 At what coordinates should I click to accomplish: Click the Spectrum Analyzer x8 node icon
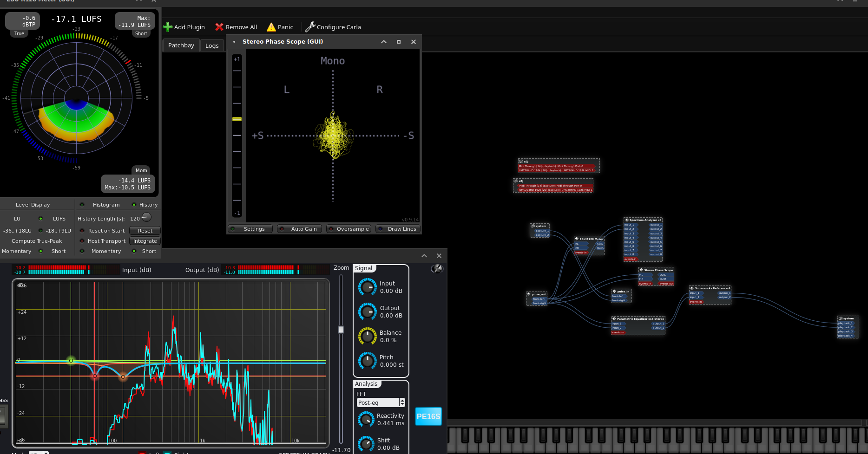click(627, 220)
